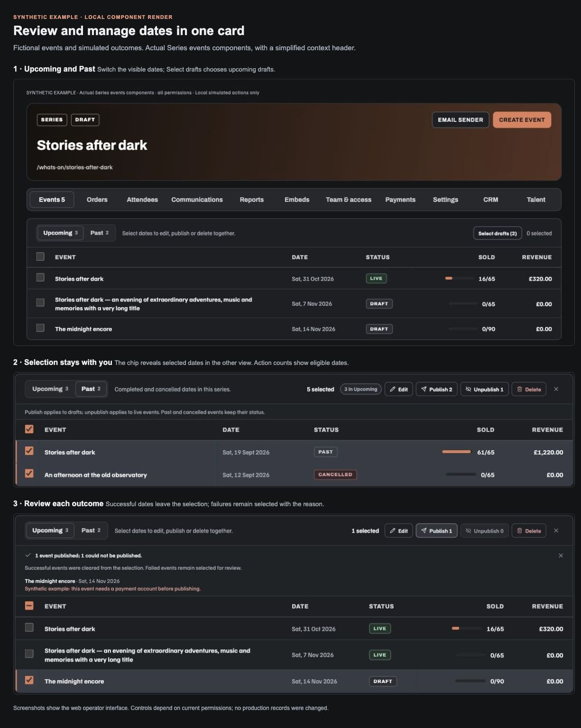Click the trash Delete icon in section 3
The width and height of the screenshot is (581, 728).
click(x=520, y=530)
